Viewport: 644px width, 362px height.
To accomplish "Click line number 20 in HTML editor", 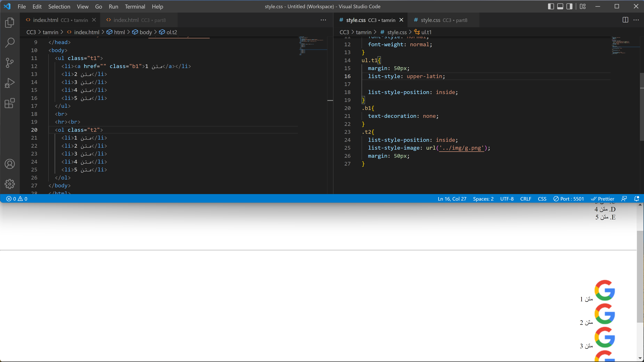I will 34,130.
